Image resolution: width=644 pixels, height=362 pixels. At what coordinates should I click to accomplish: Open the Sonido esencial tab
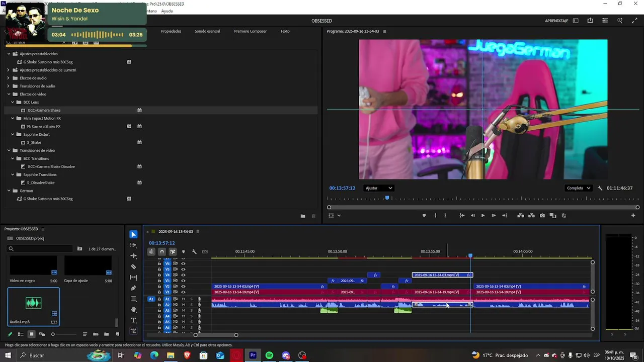coord(207,31)
